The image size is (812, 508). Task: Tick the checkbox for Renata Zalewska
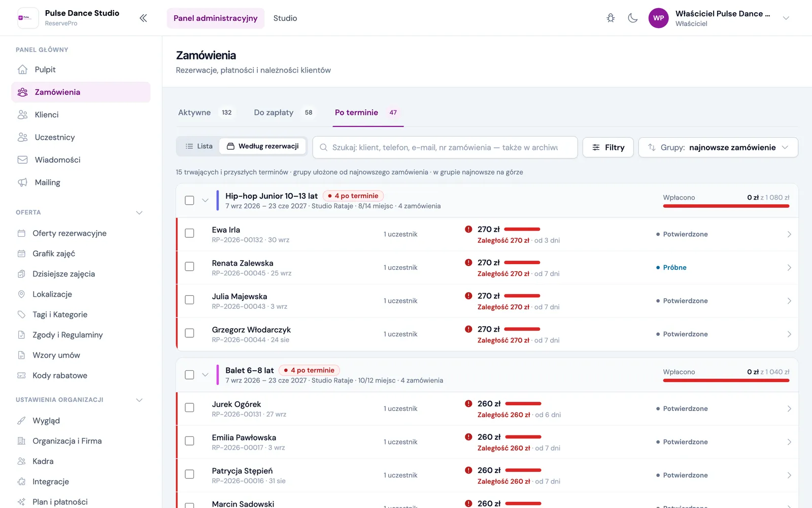pos(189,267)
